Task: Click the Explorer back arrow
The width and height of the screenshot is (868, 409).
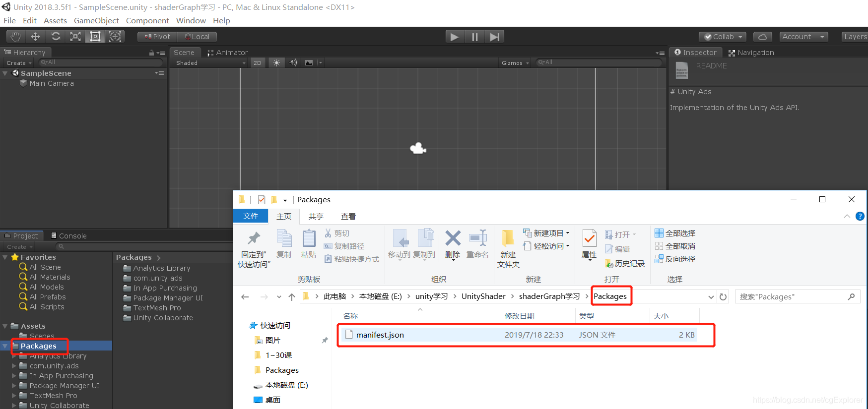Action: point(245,297)
